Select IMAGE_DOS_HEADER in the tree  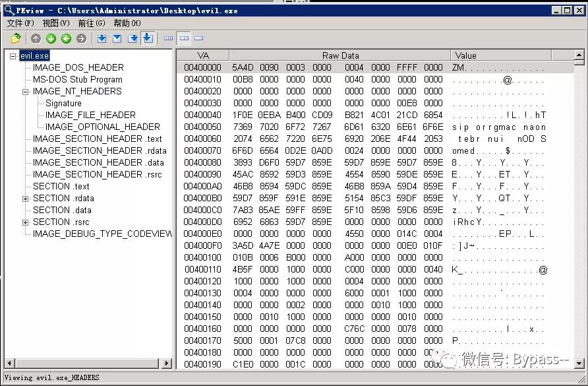pyautogui.click(x=78, y=67)
